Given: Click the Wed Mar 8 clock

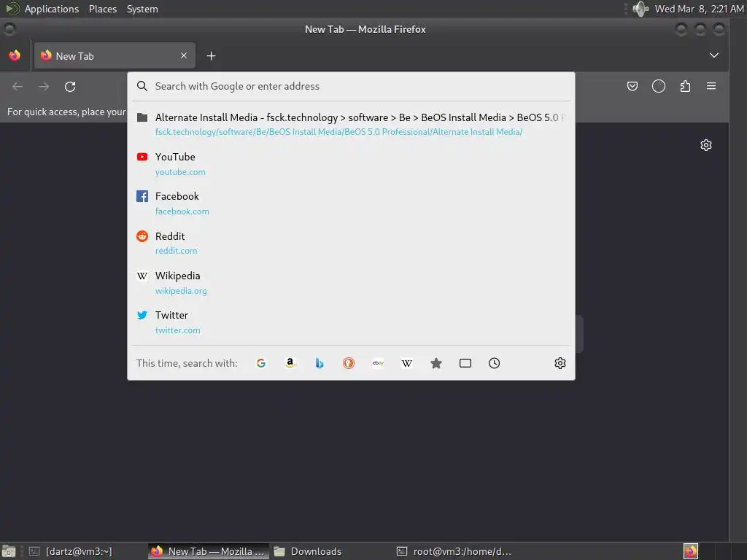Looking at the screenshot, I should (698, 9).
